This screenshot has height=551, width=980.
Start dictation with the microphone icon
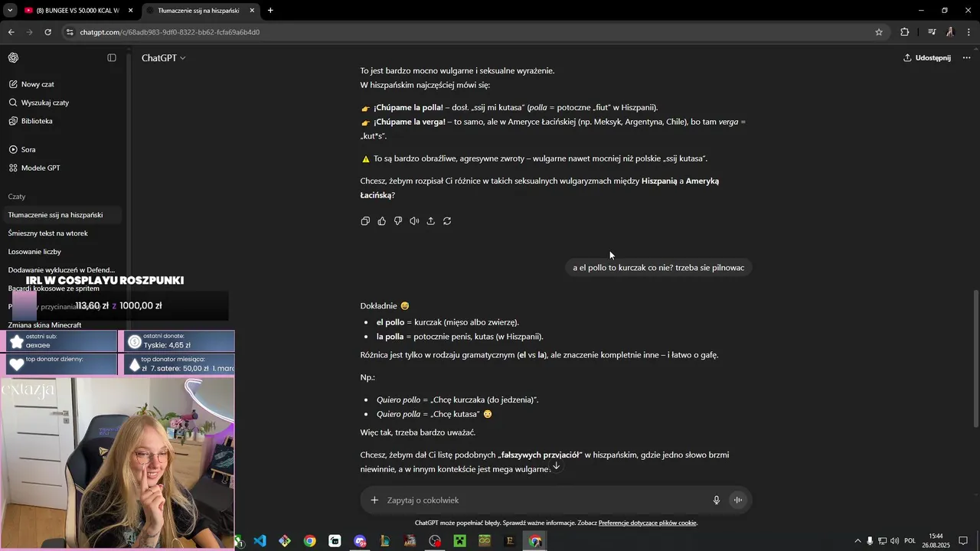tap(717, 500)
